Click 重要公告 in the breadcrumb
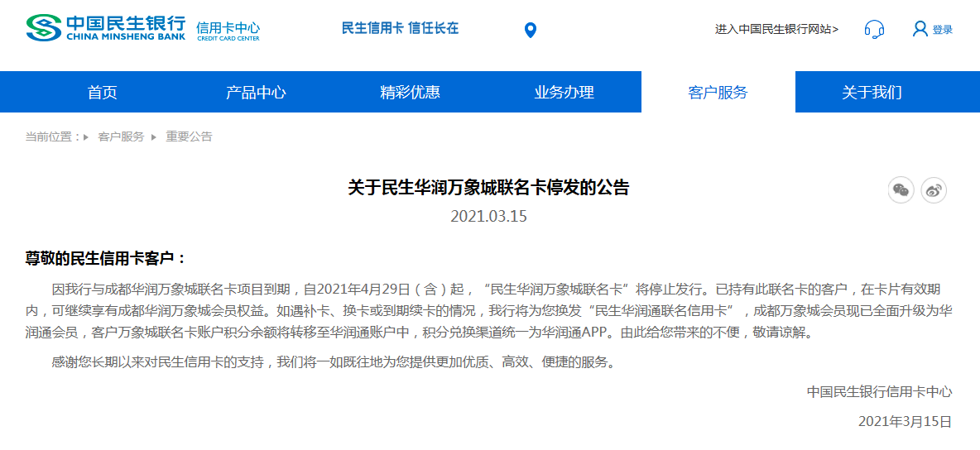This screenshot has height=450, width=980. (189, 136)
